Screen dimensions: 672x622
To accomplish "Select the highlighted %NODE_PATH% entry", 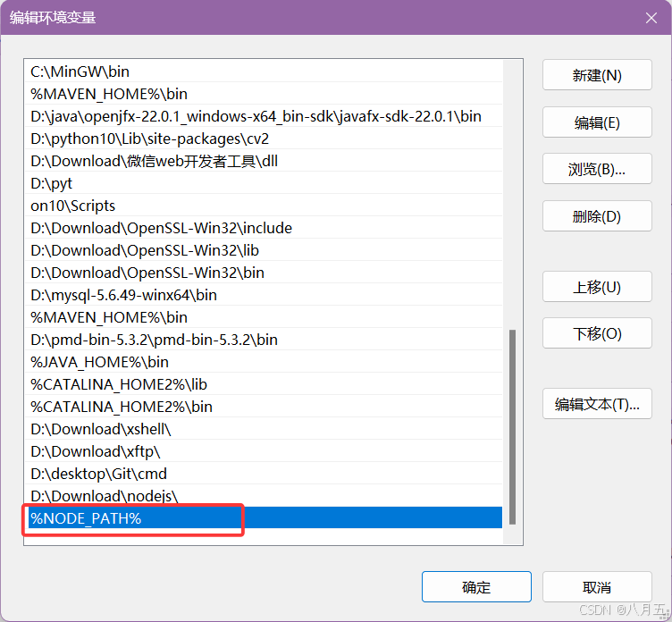I will (x=264, y=517).
